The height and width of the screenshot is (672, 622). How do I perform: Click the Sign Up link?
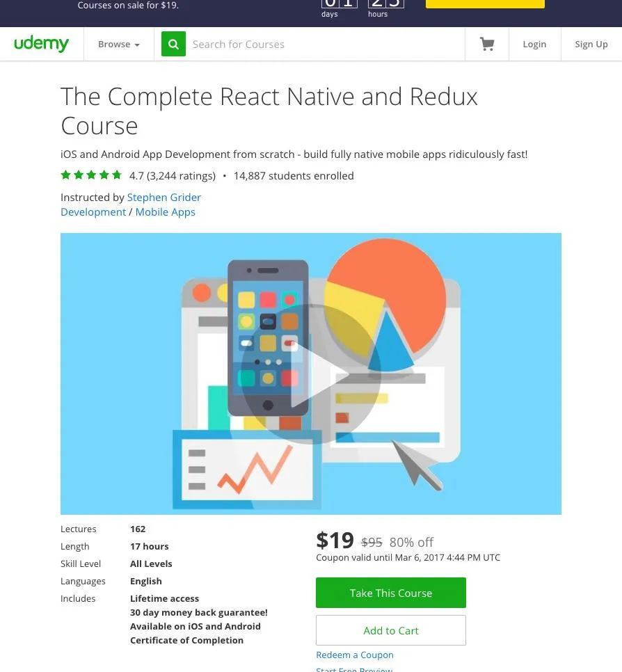pyautogui.click(x=591, y=44)
